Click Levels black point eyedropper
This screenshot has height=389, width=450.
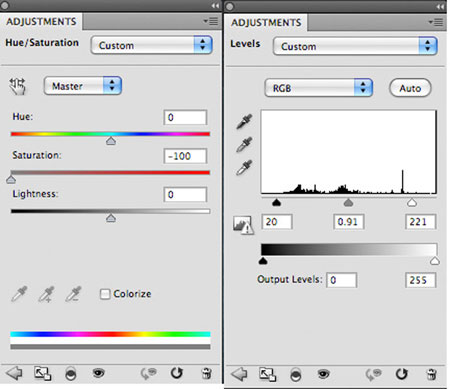244,122
